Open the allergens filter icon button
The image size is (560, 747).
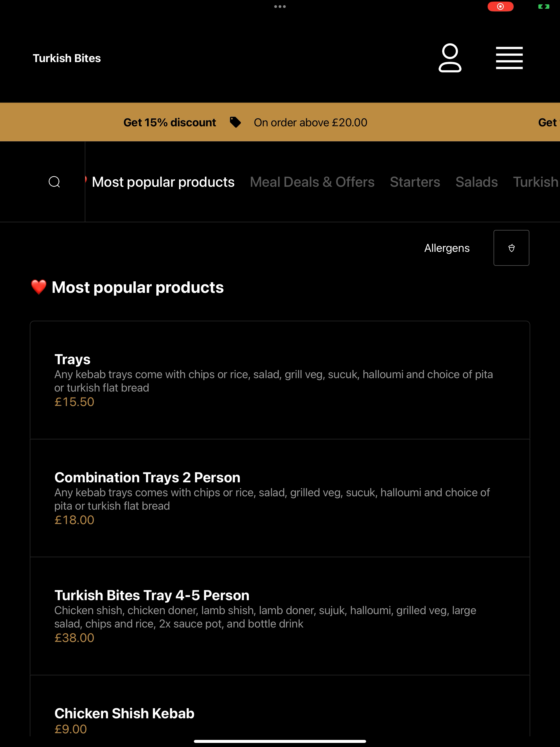pyautogui.click(x=511, y=248)
